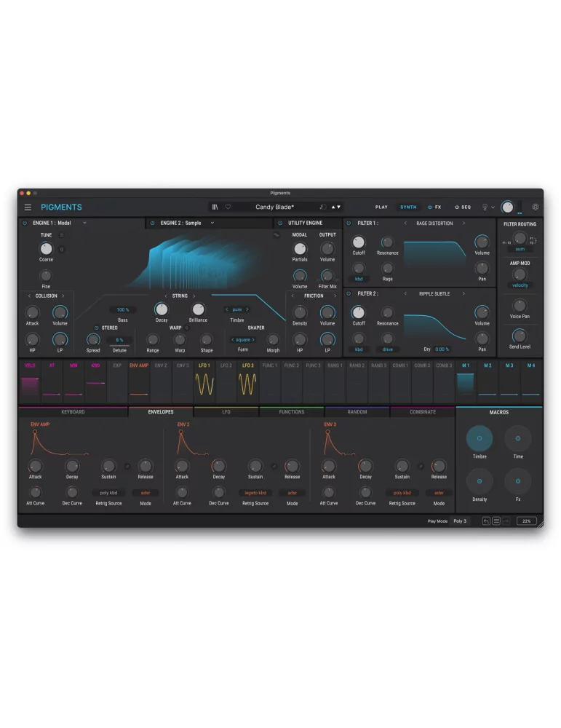The height and width of the screenshot is (728, 561).
Task: Click the Timbre macro knob
Action: tap(480, 438)
